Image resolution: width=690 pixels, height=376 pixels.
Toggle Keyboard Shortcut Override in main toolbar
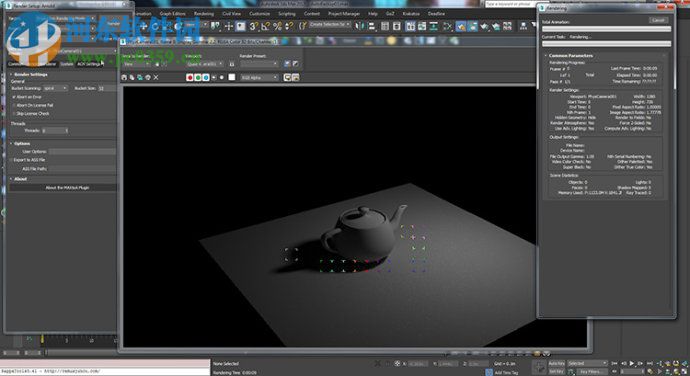click(x=241, y=26)
